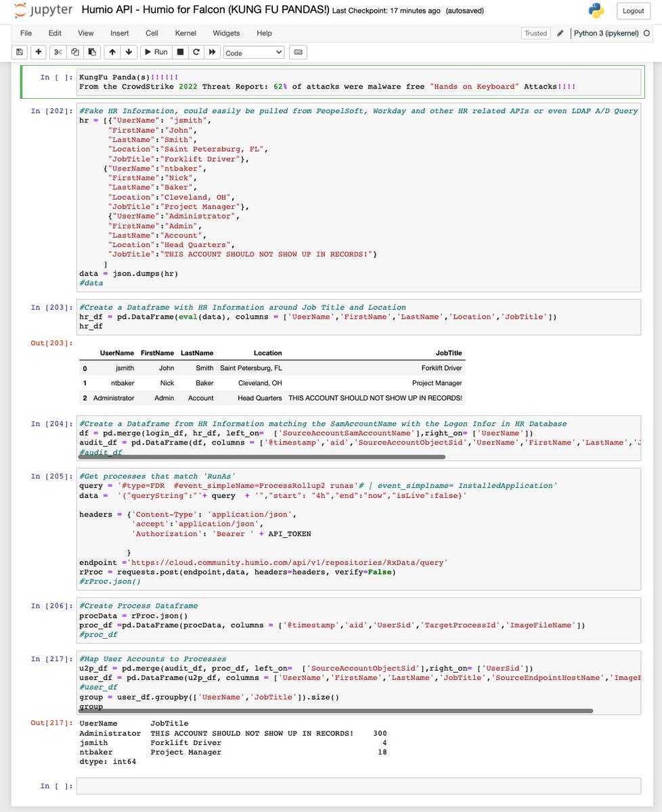The image size is (662, 812).
Task: Paste cells below icon
Action: 91,52
